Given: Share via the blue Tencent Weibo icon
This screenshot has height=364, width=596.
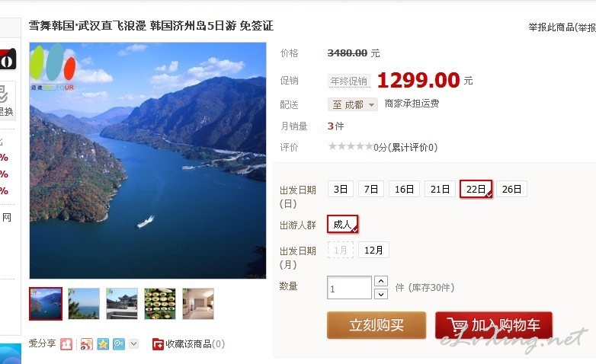Looking at the screenshot, I should point(119,344).
